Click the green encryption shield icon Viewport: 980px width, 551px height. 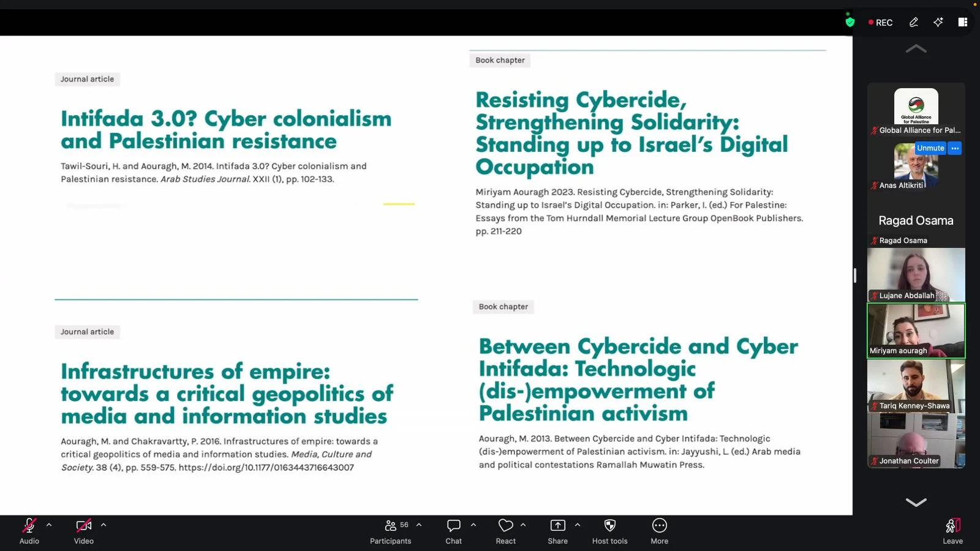pos(850,22)
